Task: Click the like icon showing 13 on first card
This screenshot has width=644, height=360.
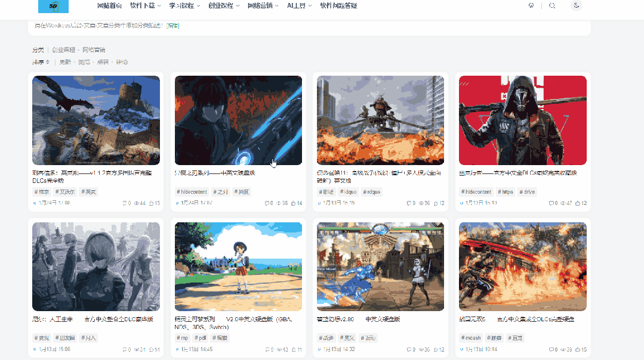Action: (152, 203)
